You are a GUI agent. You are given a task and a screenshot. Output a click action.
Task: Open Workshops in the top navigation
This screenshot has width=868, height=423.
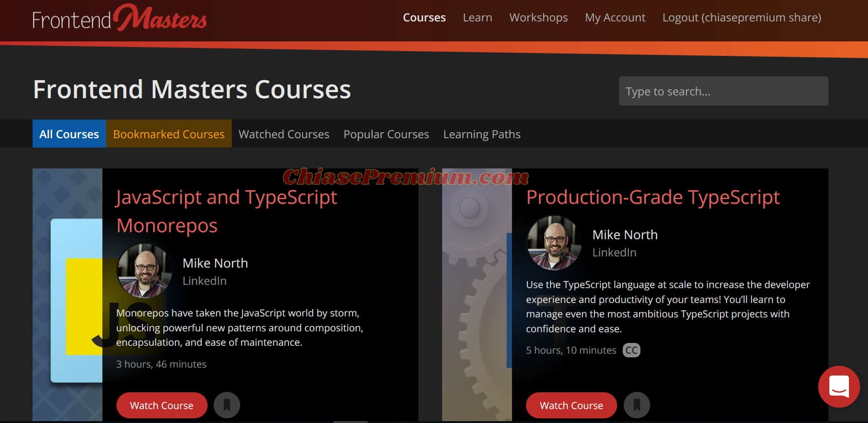coord(538,18)
